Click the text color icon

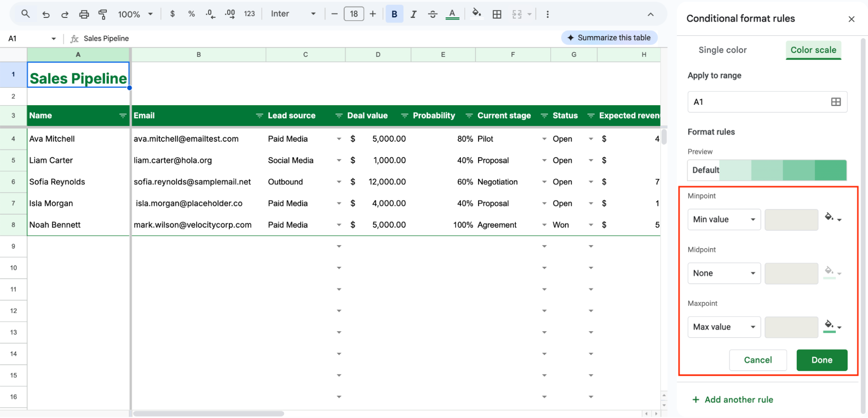coord(452,14)
